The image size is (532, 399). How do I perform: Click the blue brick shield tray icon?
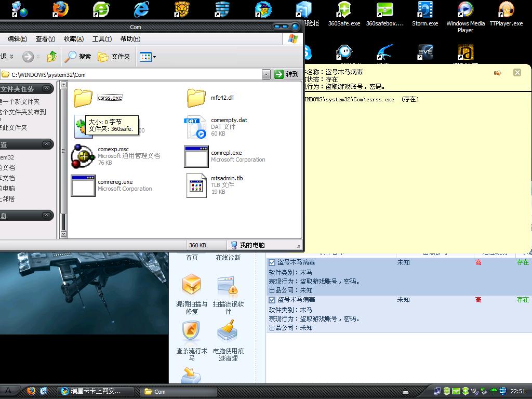[503, 392]
